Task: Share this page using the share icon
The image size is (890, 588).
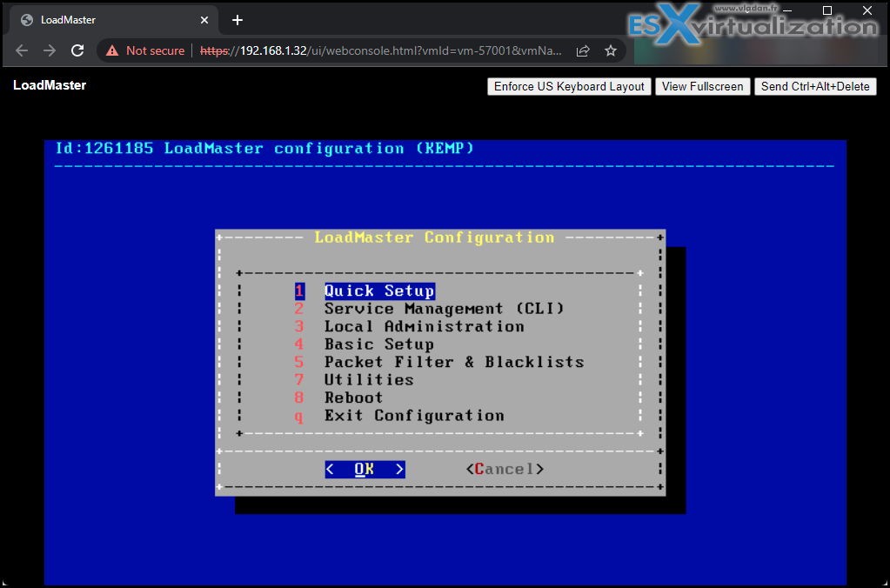Action: 582,51
